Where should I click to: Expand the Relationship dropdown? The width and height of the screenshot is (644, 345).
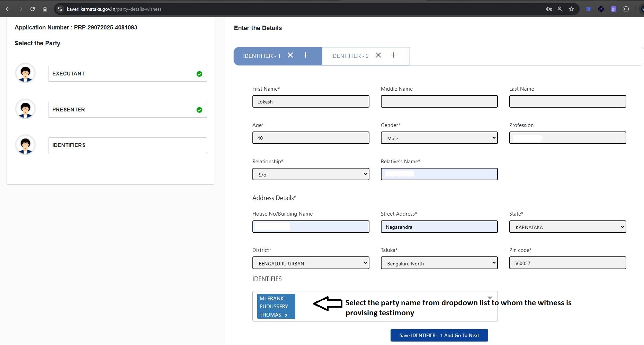[x=311, y=174]
